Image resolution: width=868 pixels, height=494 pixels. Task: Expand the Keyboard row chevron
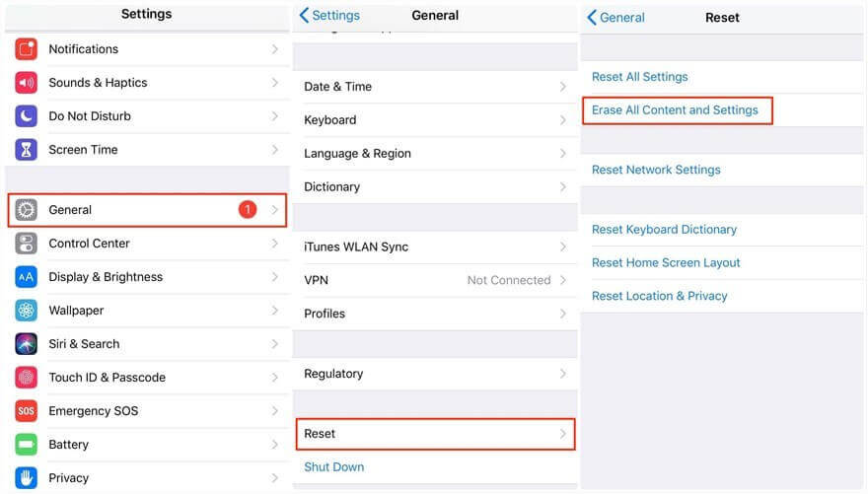563,120
